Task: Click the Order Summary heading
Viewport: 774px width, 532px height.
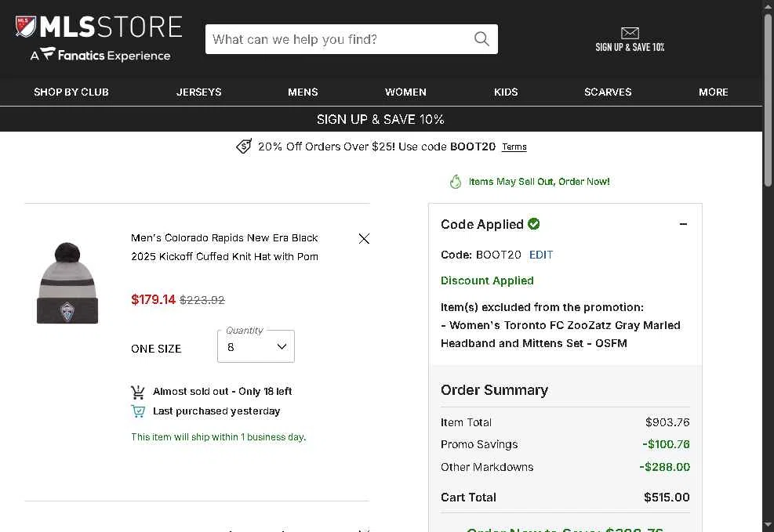Action: pos(495,390)
